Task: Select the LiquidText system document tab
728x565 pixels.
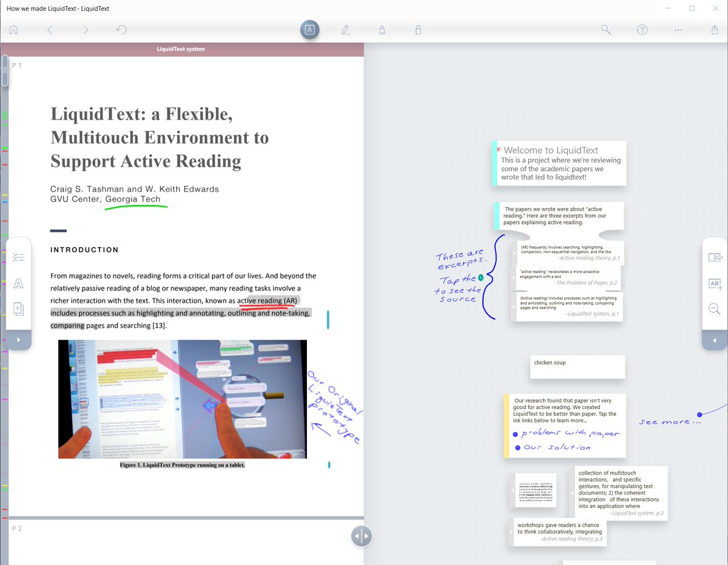Action: click(181, 49)
